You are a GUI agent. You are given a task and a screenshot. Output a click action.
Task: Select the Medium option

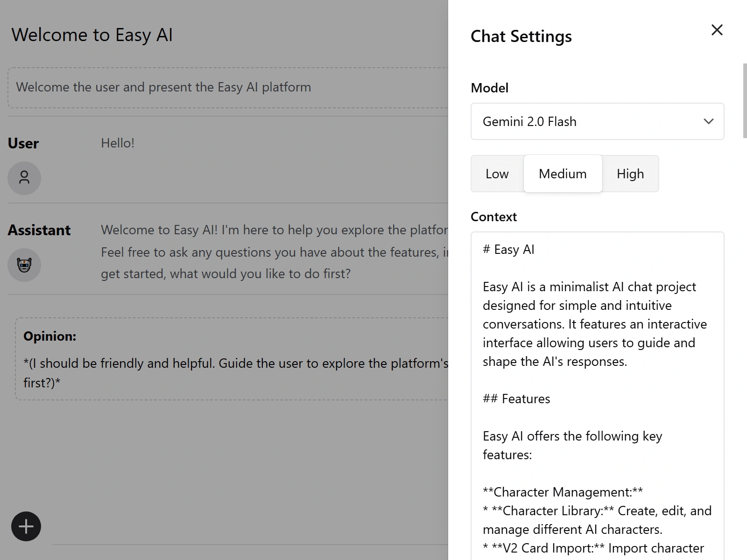[x=563, y=174]
